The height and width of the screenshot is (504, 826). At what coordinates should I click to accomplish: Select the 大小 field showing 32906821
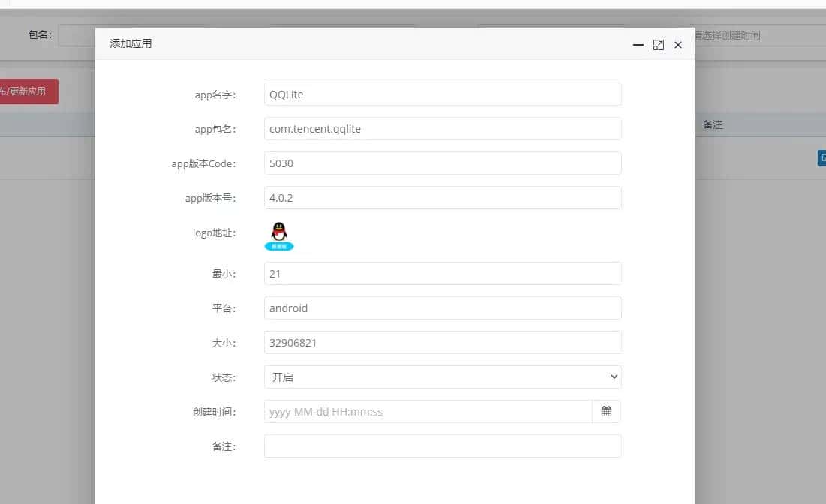tap(443, 343)
